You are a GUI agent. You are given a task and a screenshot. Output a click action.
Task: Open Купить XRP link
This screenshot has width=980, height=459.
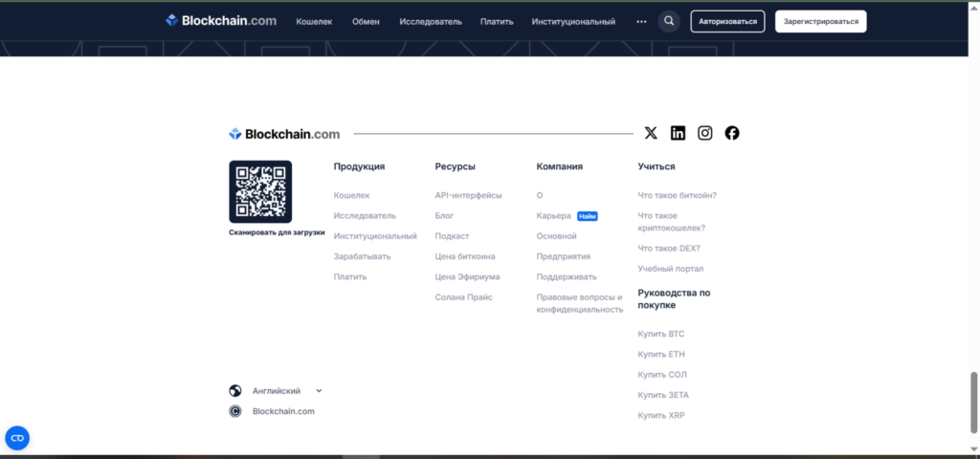point(661,415)
